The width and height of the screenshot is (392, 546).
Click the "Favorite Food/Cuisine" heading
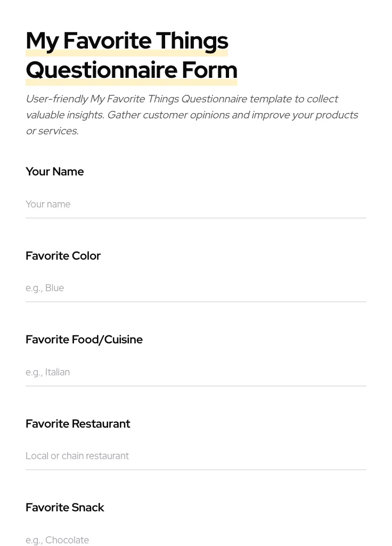coord(84,339)
